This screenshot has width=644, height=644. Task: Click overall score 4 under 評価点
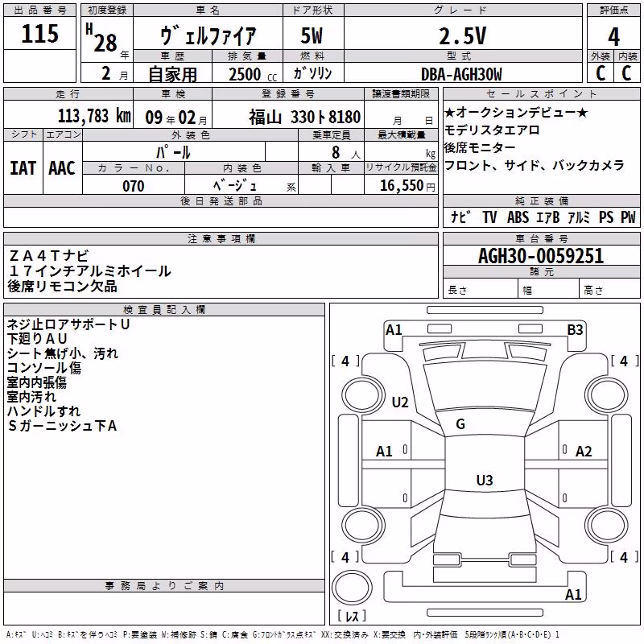613,37
